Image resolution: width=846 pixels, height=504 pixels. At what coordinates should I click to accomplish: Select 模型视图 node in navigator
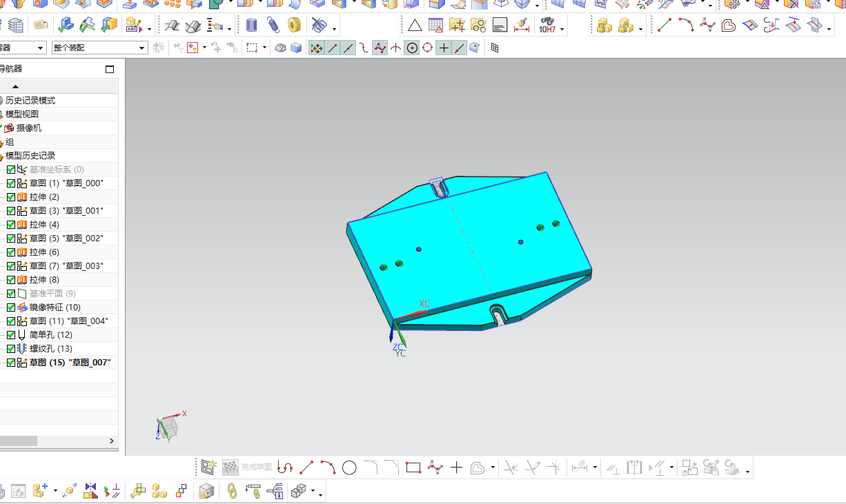tap(21, 114)
